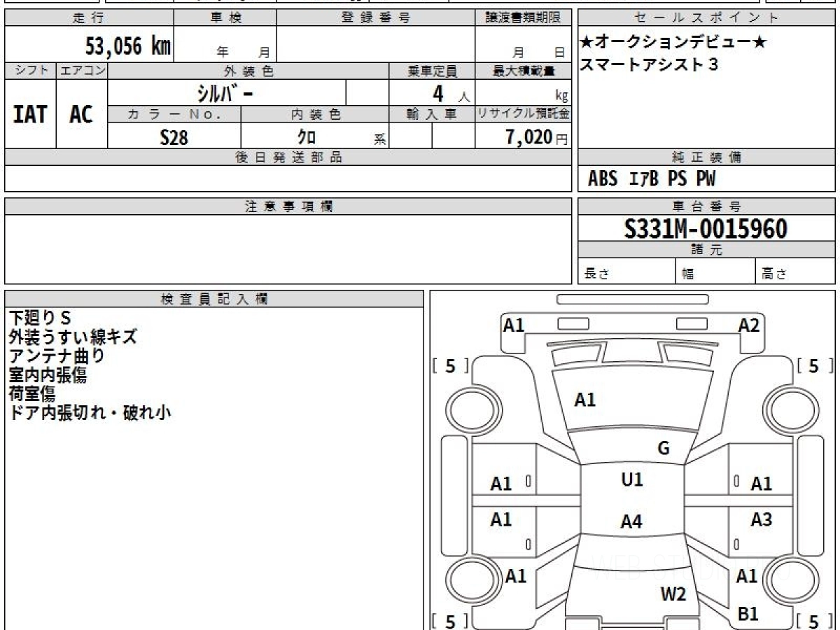
Task: Click the A4 scratch mark on roof
Action: 631,521
